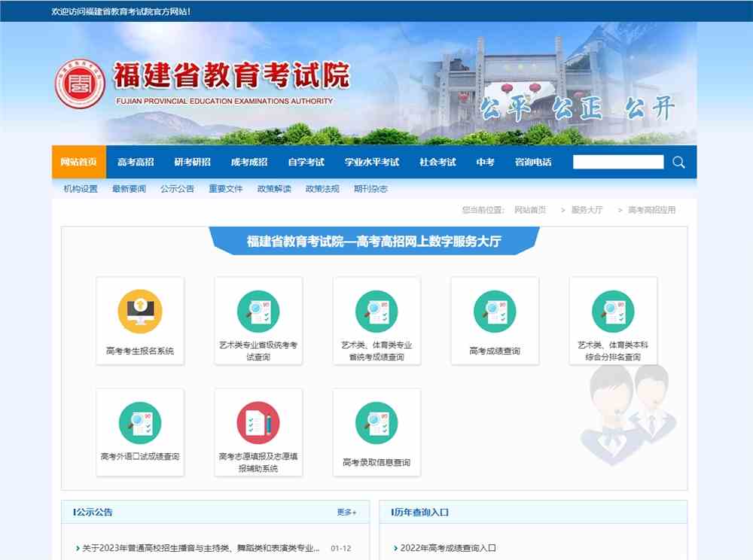Click 网站首页 in the breadcrumb

[530, 210]
